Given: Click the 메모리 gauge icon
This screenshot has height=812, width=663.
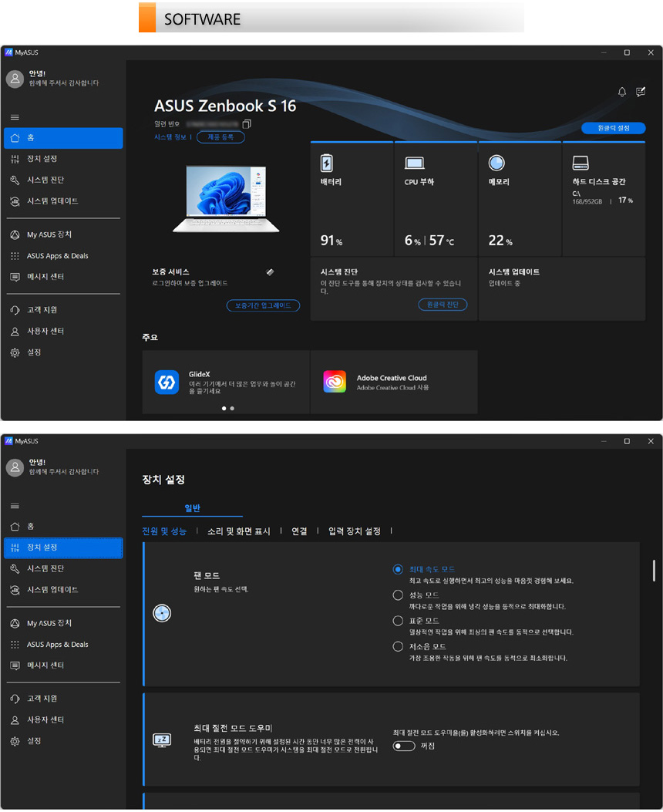Looking at the screenshot, I should 496,163.
